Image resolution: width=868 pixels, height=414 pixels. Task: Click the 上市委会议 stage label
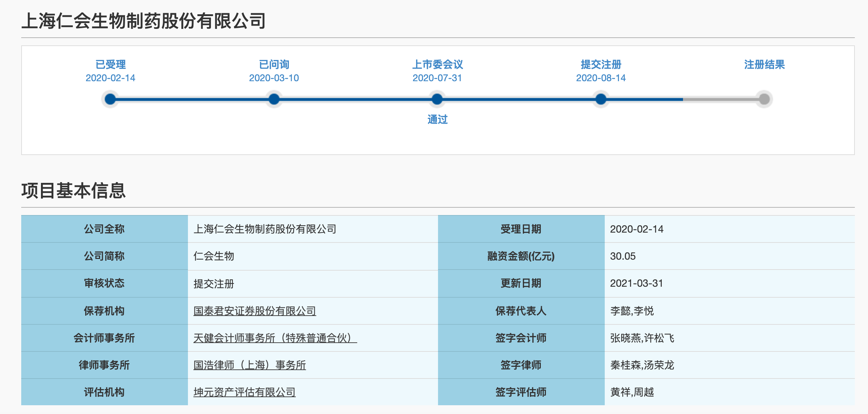tap(437, 64)
